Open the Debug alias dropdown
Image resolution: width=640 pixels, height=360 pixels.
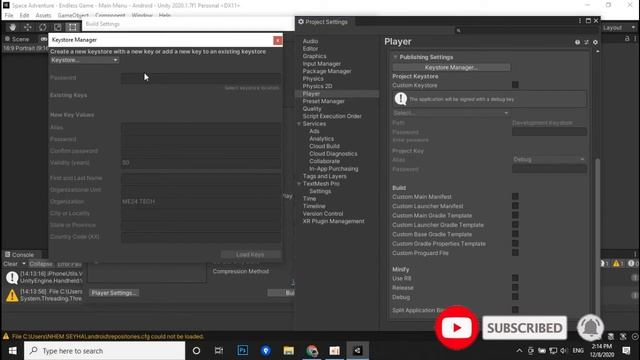click(549, 159)
